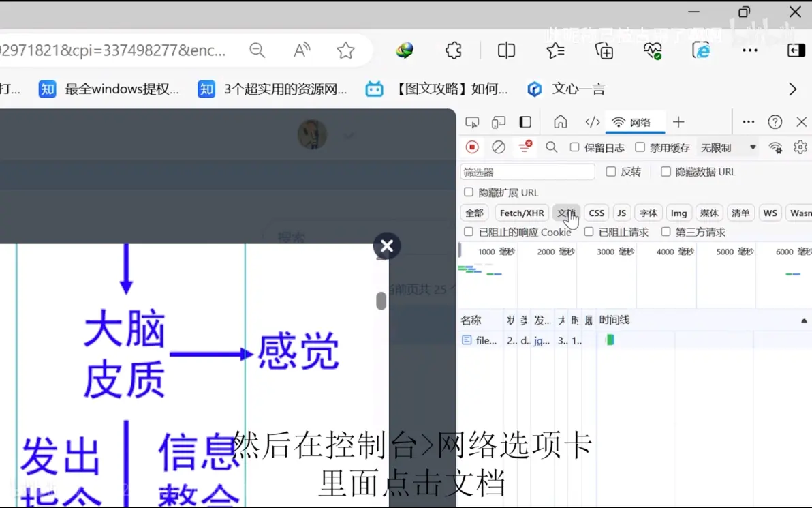Open Collections icon in toolbar

604,50
